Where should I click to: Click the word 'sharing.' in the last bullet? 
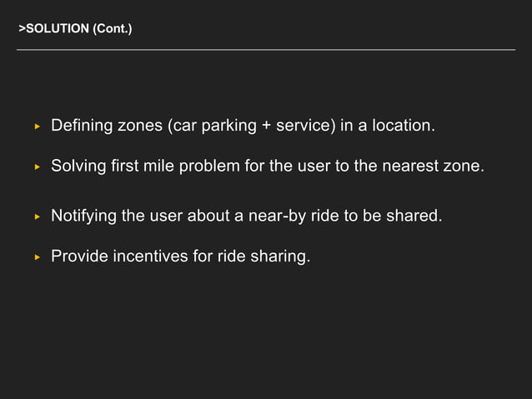point(280,257)
